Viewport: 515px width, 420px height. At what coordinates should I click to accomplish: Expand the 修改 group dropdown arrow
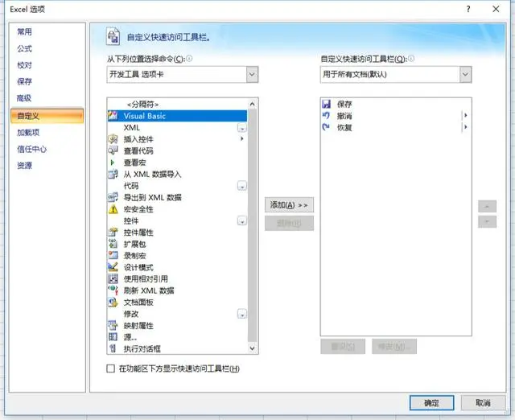(x=242, y=315)
